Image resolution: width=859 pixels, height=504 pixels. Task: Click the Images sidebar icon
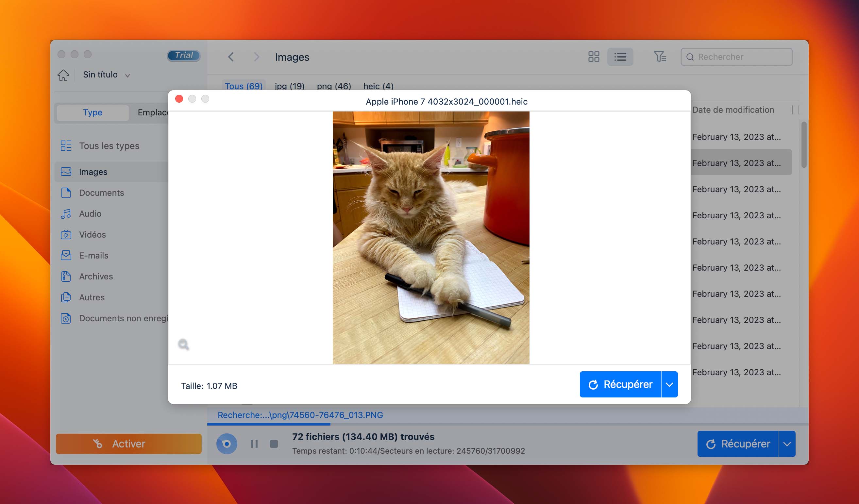[66, 170]
